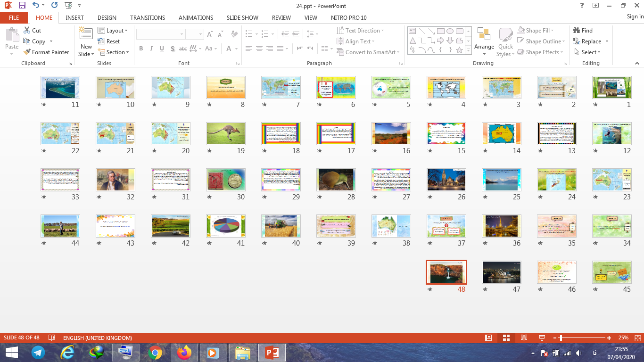The height and width of the screenshot is (362, 644).
Task: Expand the Layout dropdown
Action: (x=113, y=31)
